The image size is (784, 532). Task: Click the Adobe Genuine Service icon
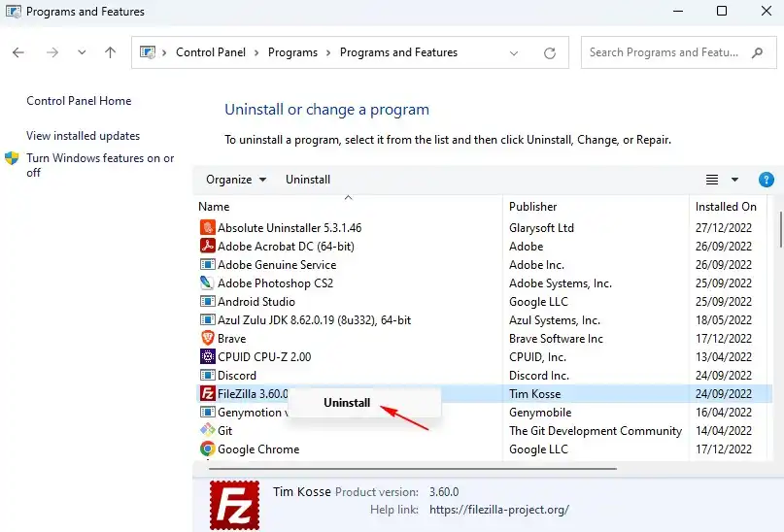click(x=208, y=265)
